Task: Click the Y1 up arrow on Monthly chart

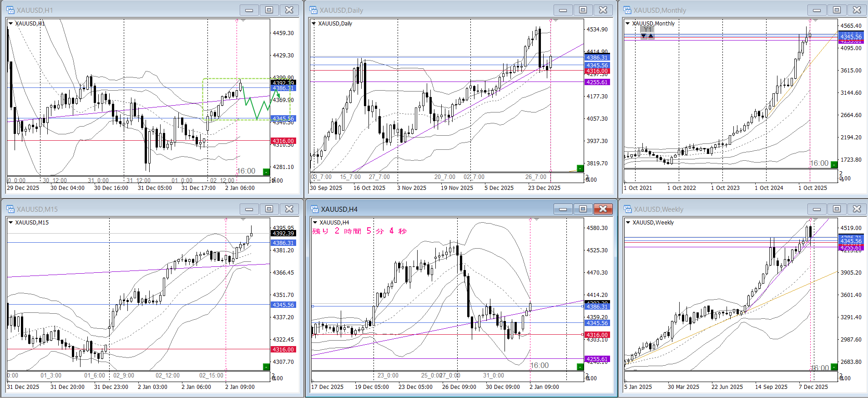Action: click(651, 36)
